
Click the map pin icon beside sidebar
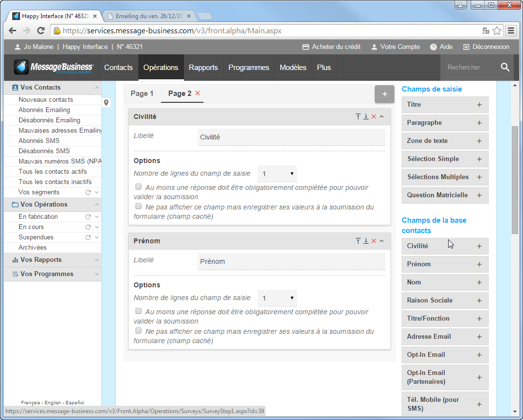point(106,103)
